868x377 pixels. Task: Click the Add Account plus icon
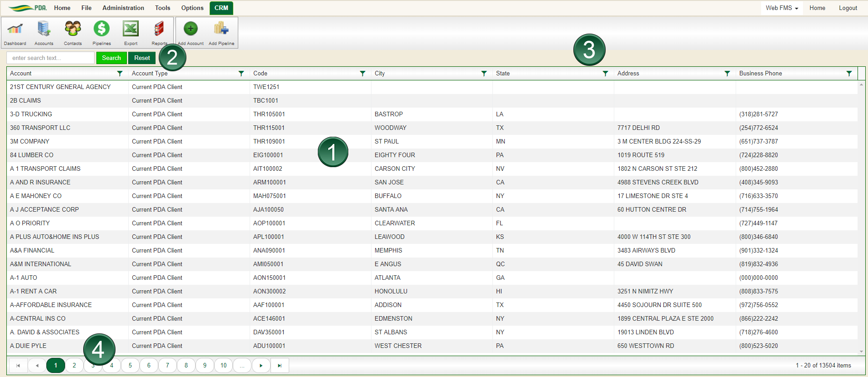(x=191, y=29)
